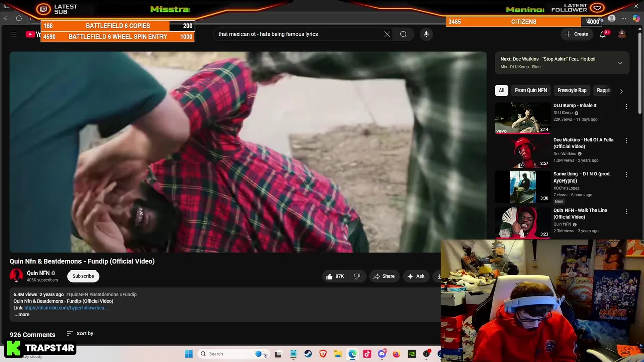
Task: Like the video with 87K thumbs up
Action: pos(335,276)
